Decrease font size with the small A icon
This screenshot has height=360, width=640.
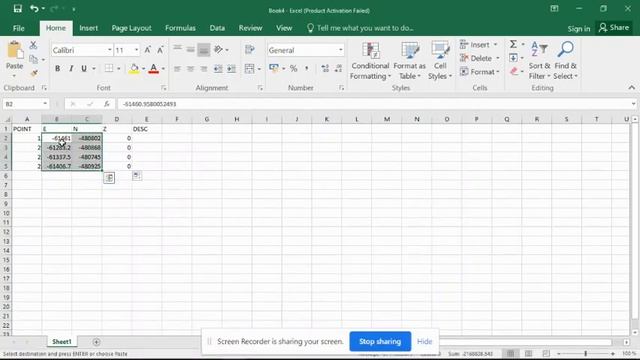(x=160, y=50)
